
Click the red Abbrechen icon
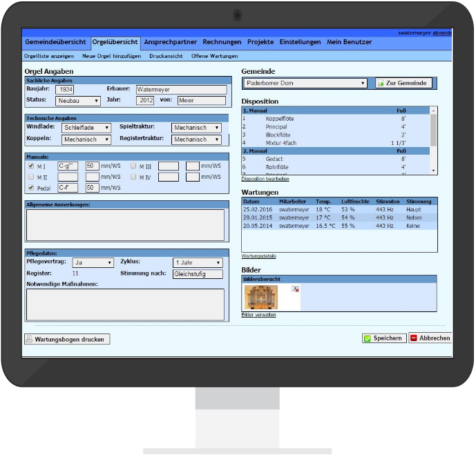click(x=413, y=338)
